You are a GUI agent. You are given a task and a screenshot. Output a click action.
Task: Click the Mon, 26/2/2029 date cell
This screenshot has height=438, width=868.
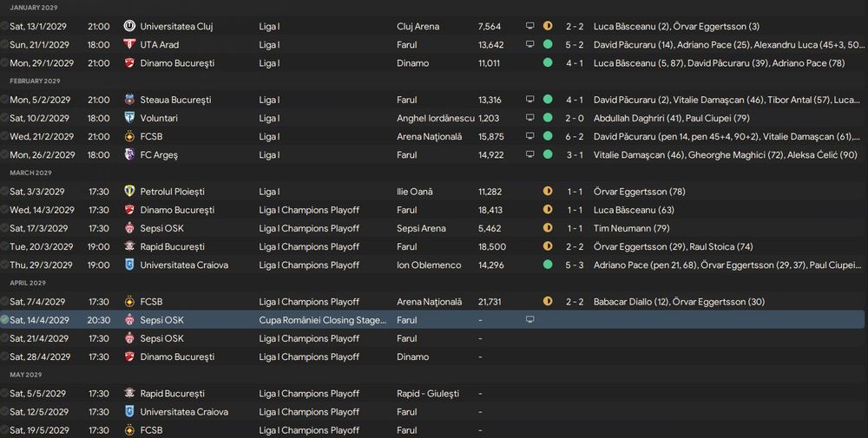coord(42,155)
